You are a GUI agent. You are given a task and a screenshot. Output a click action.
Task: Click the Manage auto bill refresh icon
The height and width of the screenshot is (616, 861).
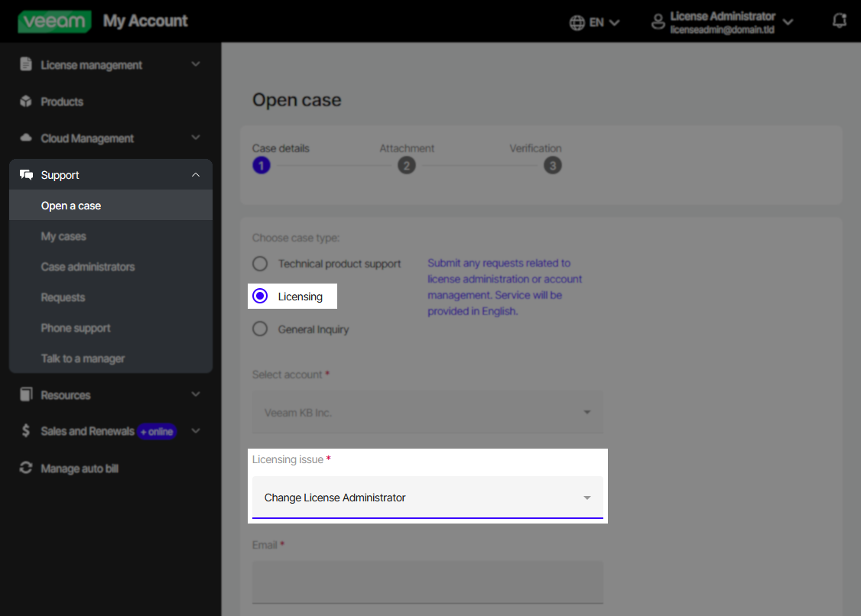(25, 468)
